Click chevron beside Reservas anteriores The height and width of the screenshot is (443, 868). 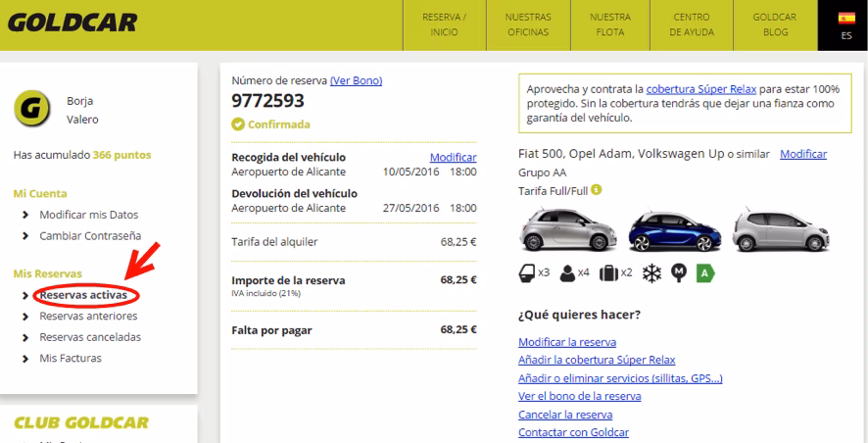coord(24,317)
